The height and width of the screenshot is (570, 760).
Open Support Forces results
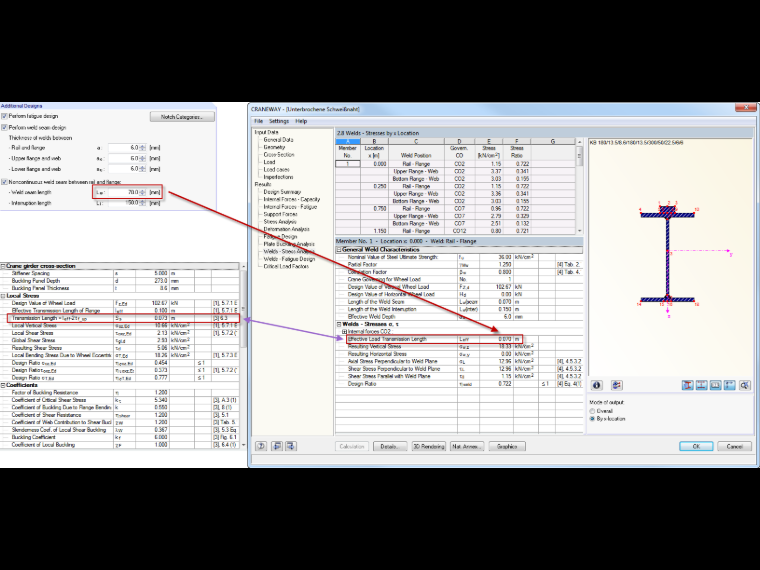[x=280, y=214]
